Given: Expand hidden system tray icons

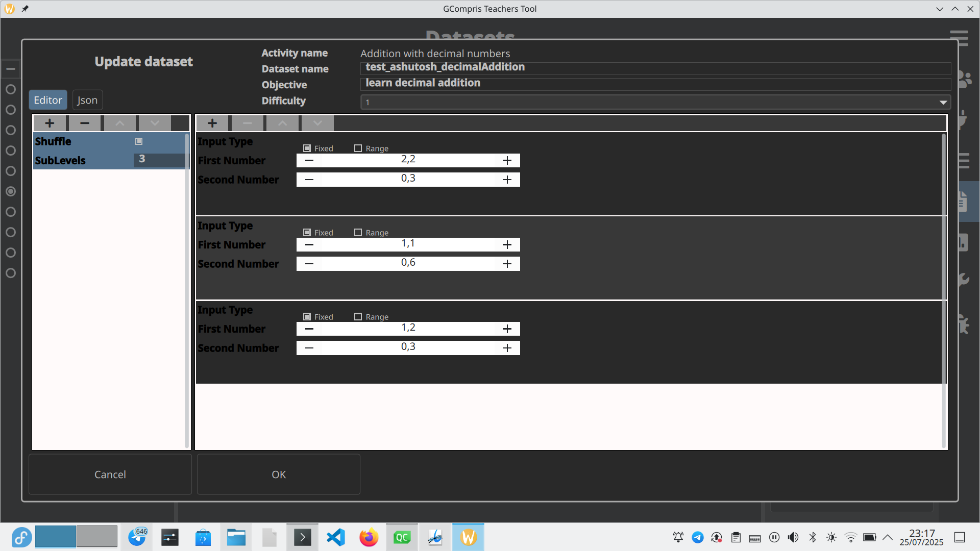Looking at the screenshot, I should [x=888, y=537].
